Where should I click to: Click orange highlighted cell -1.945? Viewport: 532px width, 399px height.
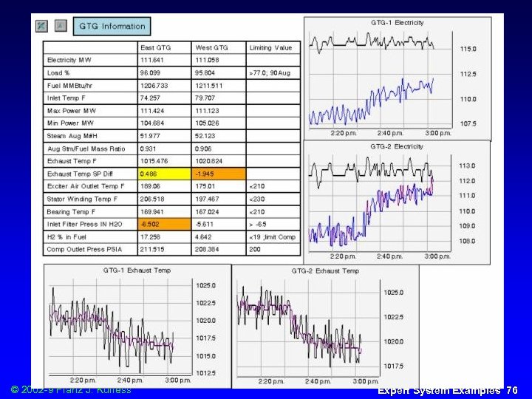(219, 174)
